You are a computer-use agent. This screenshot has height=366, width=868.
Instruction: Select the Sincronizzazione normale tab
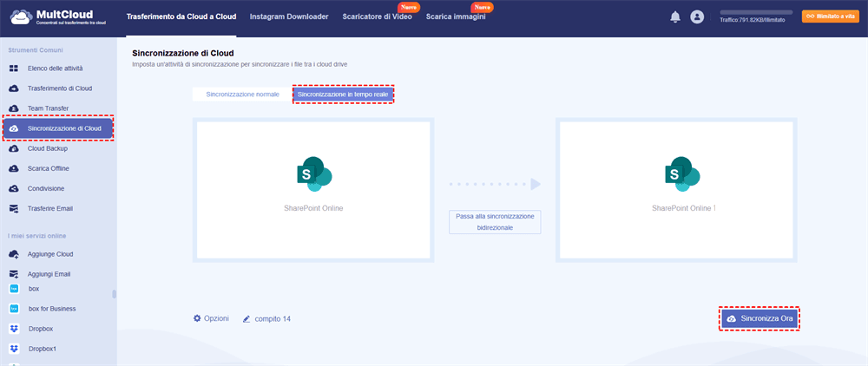coord(242,95)
